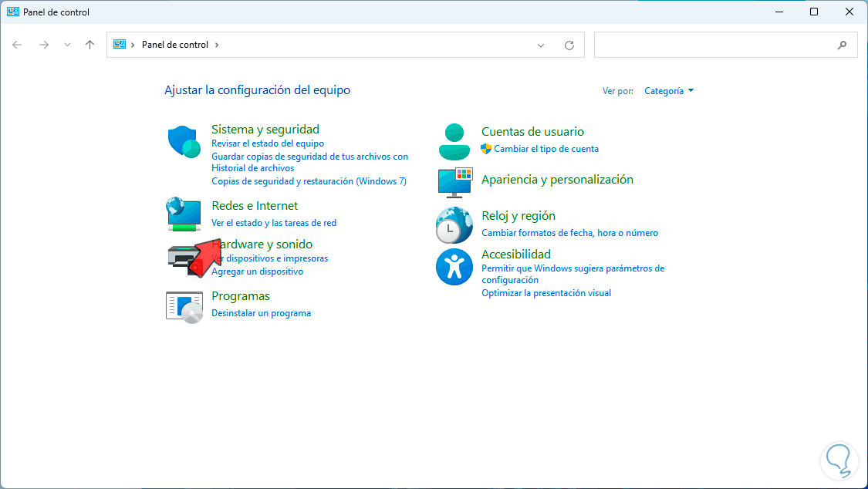Open Sistema y seguridad category

click(x=265, y=130)
